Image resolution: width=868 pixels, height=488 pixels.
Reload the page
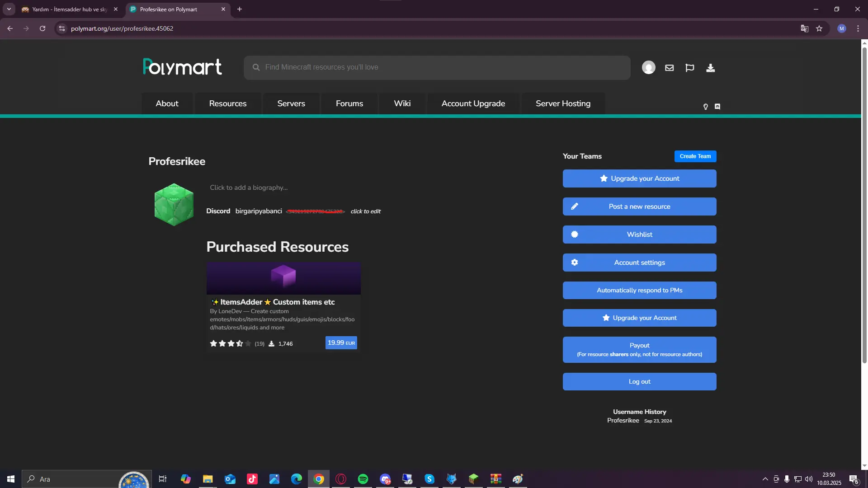42,28
